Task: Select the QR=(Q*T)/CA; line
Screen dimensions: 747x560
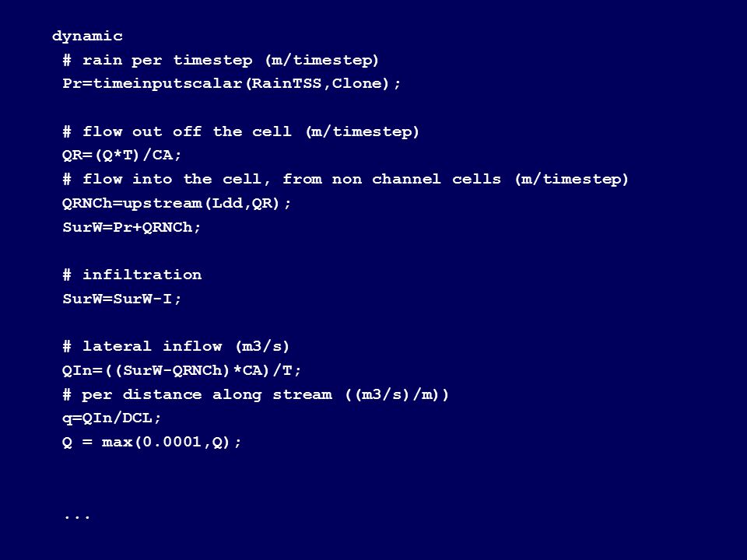Action: tap(122, 156)
